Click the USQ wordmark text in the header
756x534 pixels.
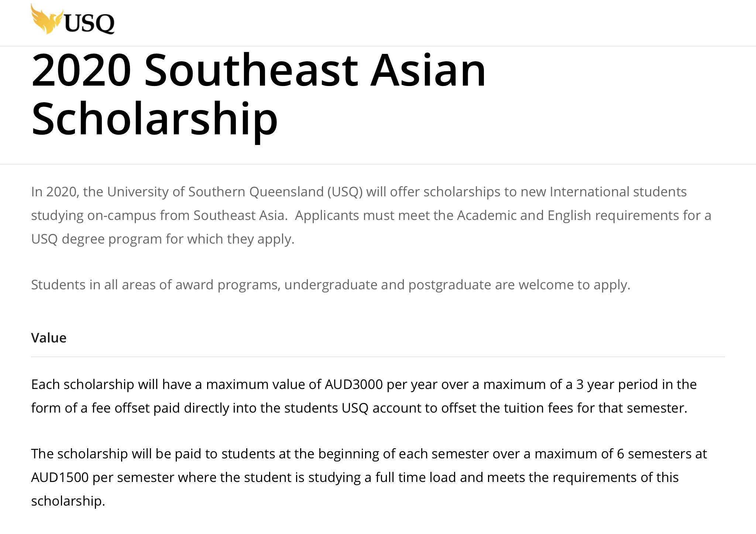pos(89,24)
